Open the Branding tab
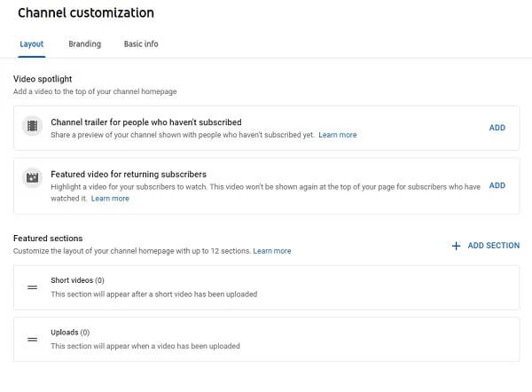The height and width of the screenshot is (392, 532). point(84,43)
